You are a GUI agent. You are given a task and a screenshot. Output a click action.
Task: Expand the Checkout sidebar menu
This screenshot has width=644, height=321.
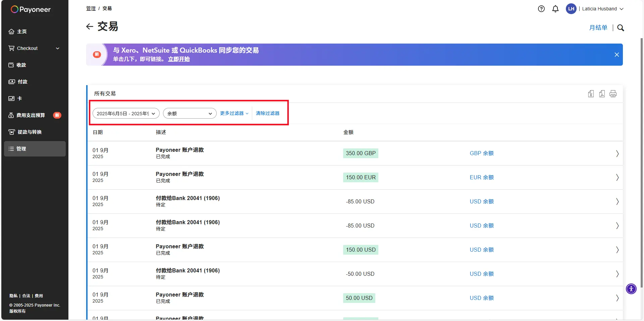coord(35,48)
